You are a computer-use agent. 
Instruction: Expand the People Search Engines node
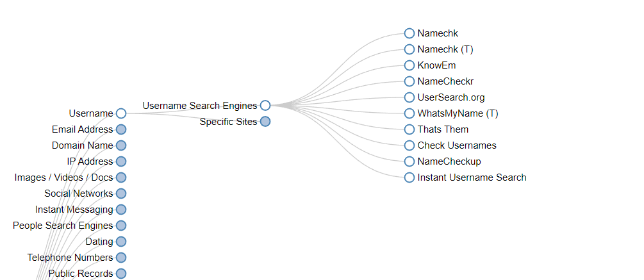point(121,226)
